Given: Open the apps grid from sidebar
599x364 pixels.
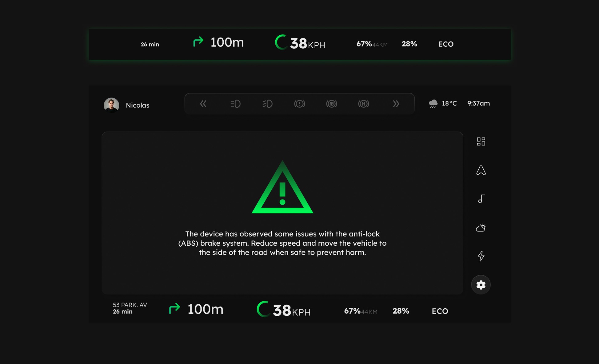Looking at the screenshot, I should (x=481, y=141).
